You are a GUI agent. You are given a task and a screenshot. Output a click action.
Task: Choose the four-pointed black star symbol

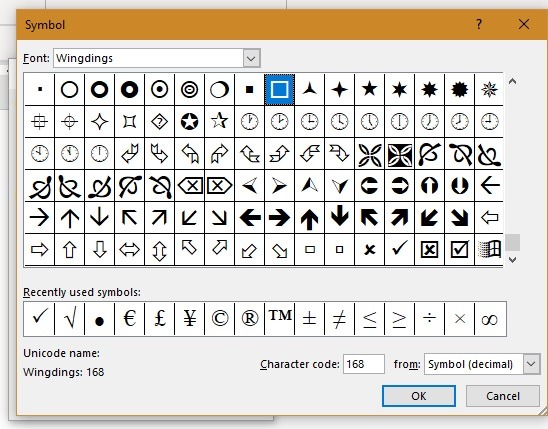(339, 89)
